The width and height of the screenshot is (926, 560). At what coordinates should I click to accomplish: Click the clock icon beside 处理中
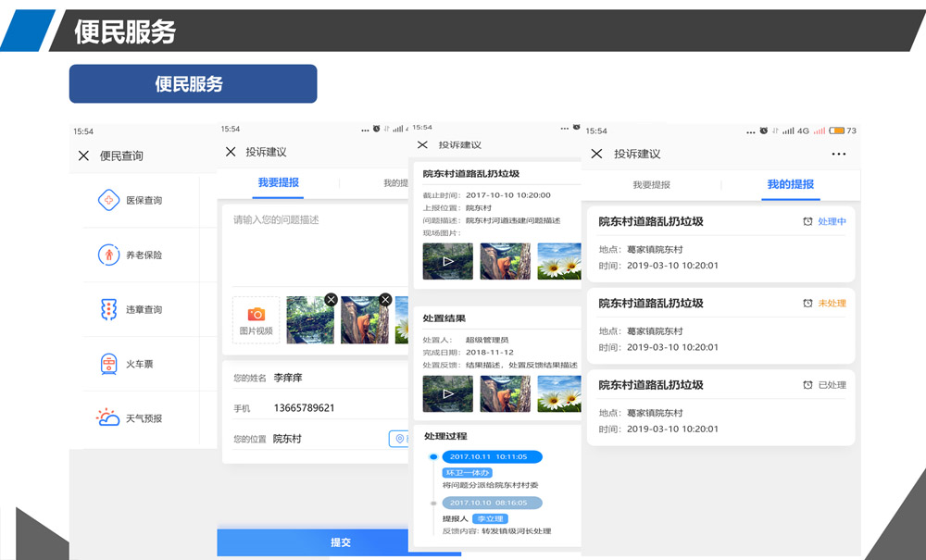[x=807, y=221]
